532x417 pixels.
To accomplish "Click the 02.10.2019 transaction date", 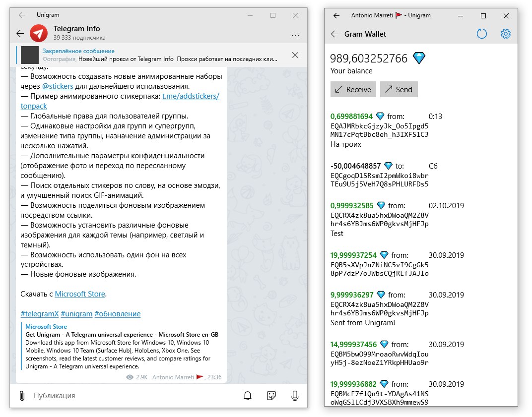I will [x=446, y=205].
